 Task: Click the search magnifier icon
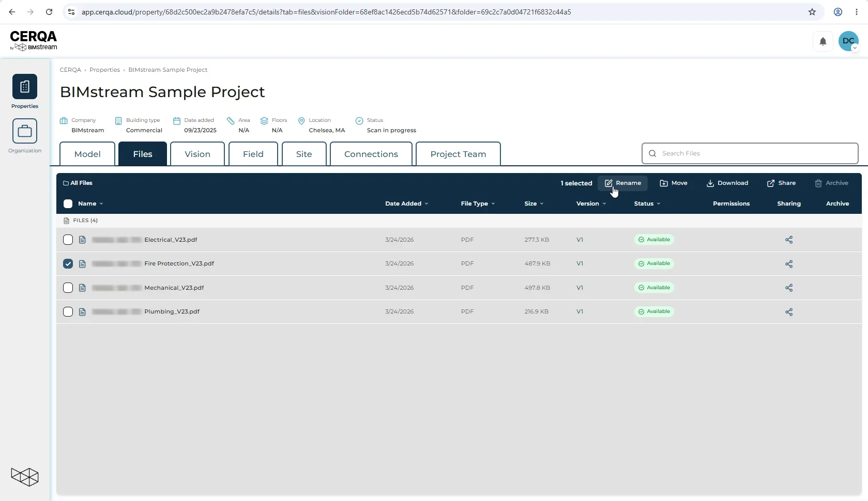tap(652, 153)
